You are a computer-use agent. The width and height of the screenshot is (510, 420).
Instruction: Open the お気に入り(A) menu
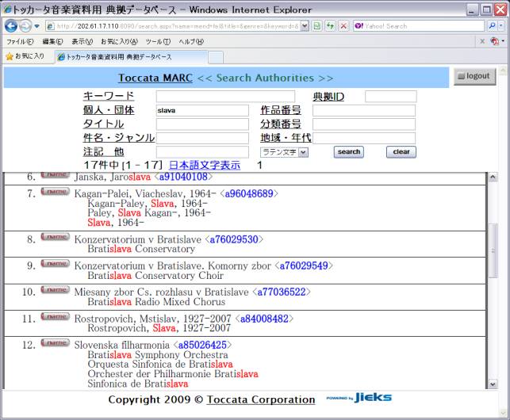point(119,42)
